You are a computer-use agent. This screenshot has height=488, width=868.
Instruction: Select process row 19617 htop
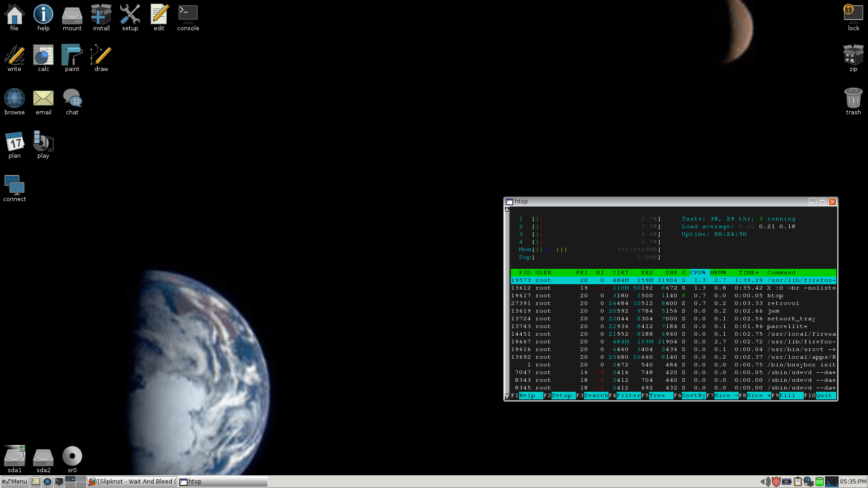[x=674, y=296]
